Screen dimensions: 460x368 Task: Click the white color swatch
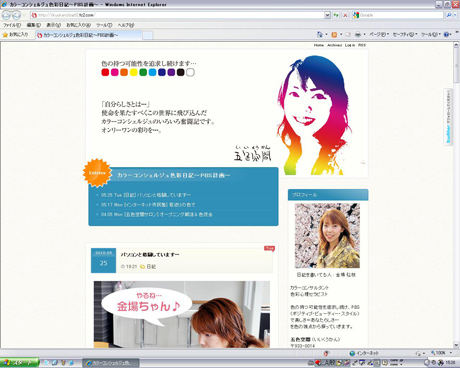click(190, 72)
